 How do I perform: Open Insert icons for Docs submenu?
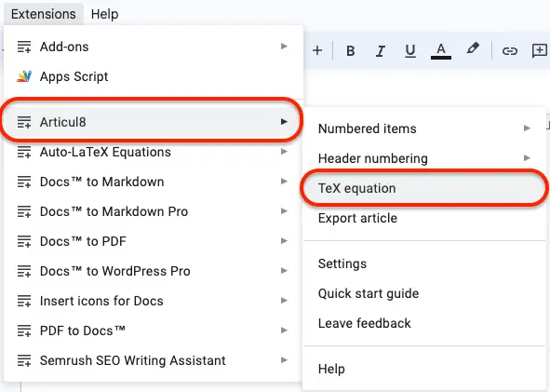click(x=153, y=301)
